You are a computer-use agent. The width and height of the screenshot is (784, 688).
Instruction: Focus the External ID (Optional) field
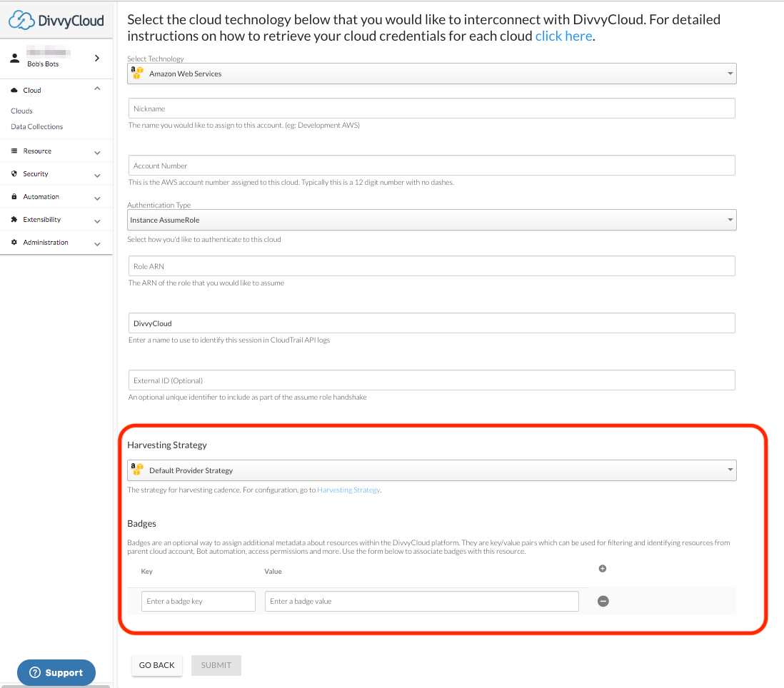[x=432, y=380]
